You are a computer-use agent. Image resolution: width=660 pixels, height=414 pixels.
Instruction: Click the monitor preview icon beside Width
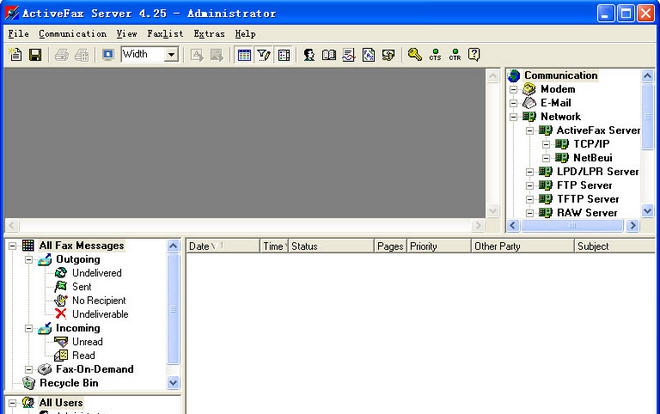tap(108, 55)
